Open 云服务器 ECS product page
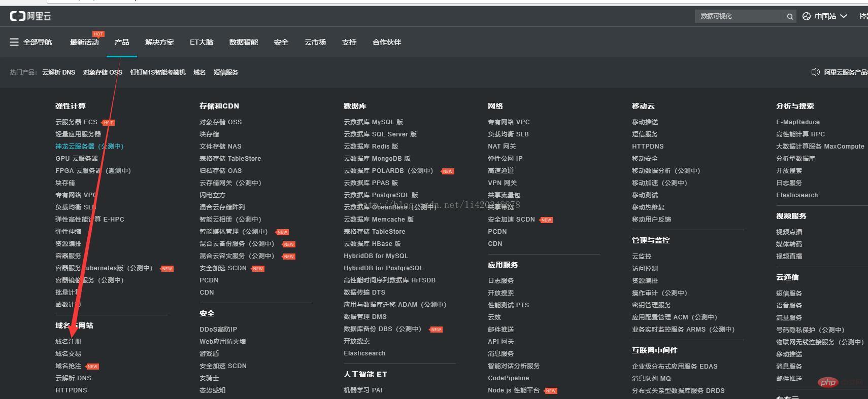The height and width of the screenshot is (399, 868). [x=76, y=122]
